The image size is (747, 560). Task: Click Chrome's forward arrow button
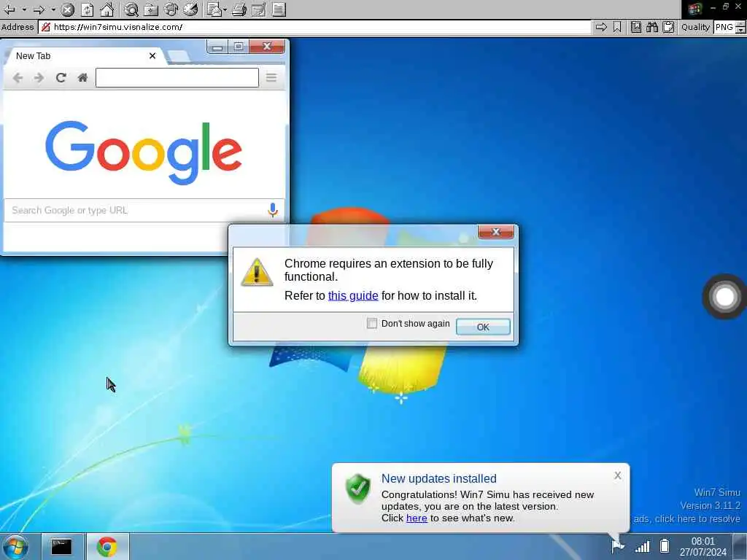coord(39,77)
